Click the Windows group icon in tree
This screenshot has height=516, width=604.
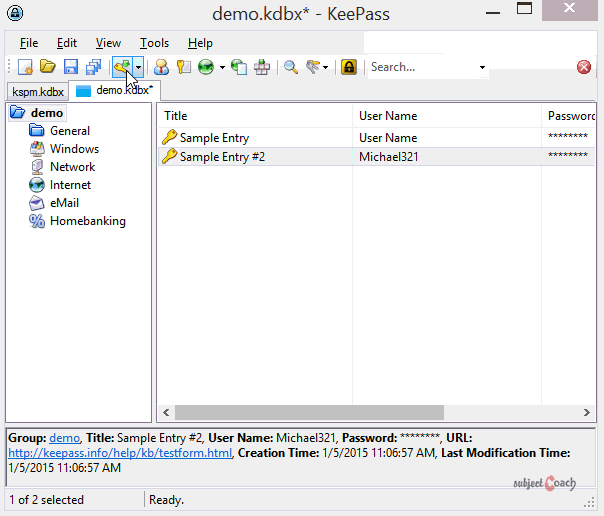pyautogui.click(x=37, y=149)
